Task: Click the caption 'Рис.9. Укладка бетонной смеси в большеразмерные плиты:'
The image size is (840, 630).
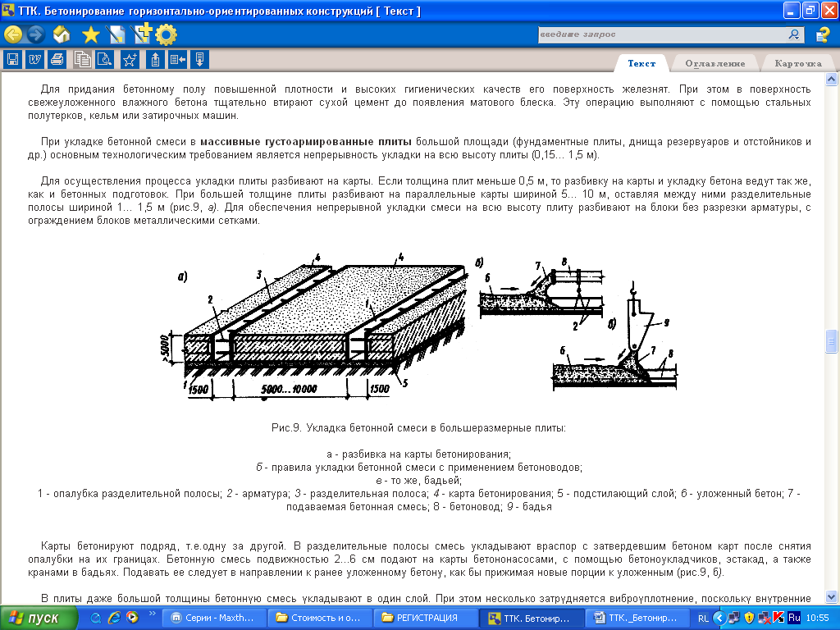Action: pos(418,428)
